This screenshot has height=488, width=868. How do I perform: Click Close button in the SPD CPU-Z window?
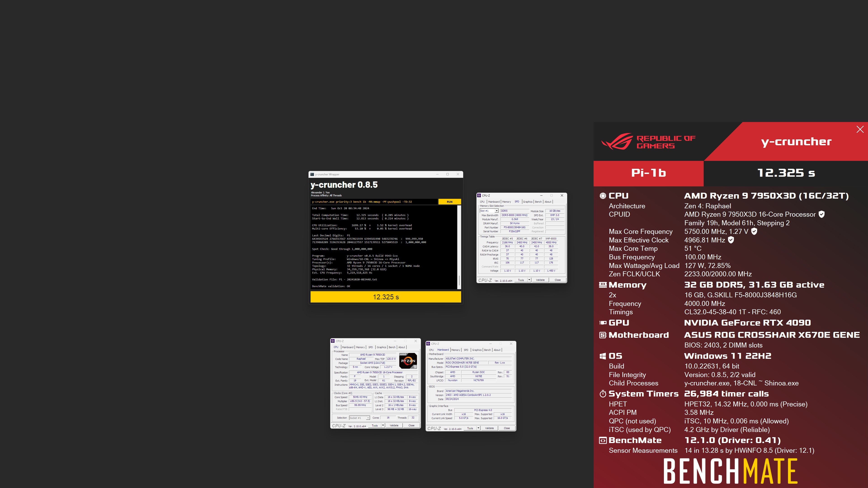pos(558,280)
